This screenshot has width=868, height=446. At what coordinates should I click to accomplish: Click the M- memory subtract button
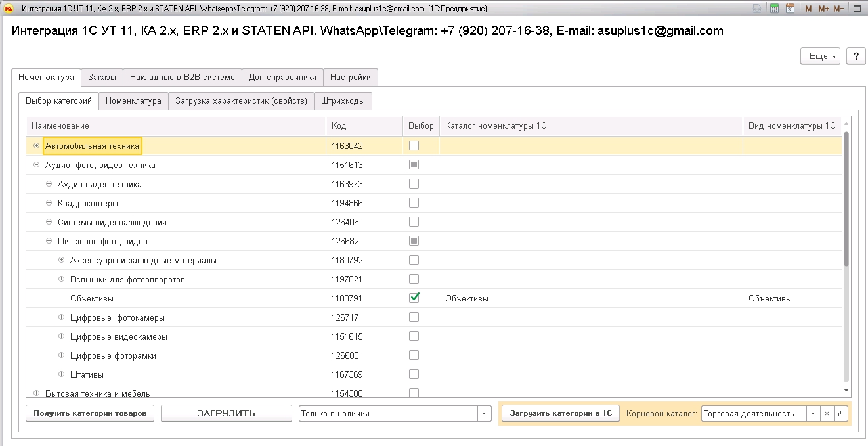click(838, 9)
